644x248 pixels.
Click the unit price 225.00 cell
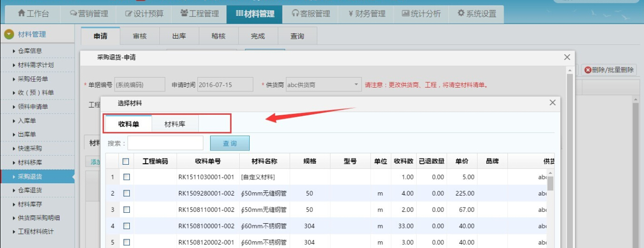click(x=462, y=193)
